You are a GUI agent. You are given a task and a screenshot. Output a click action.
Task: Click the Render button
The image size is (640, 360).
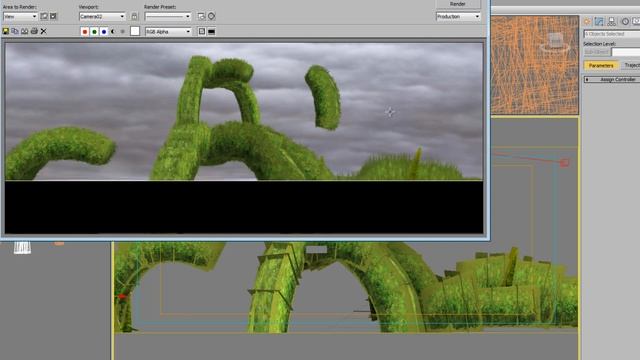458,4
